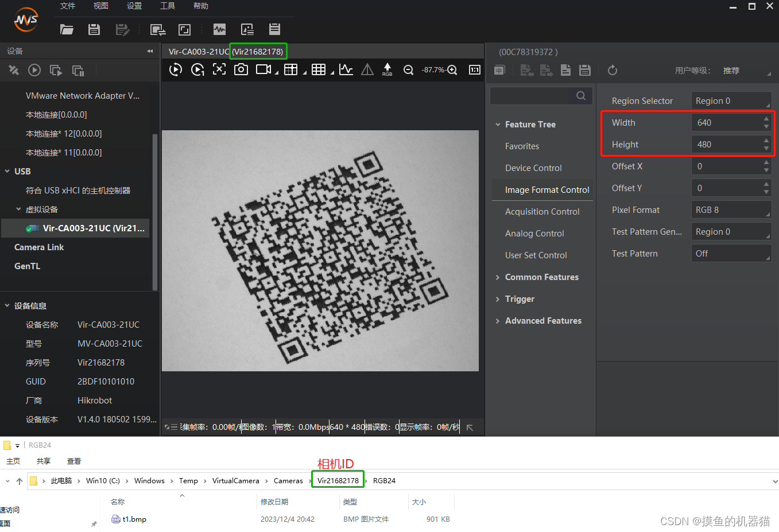Increase Height with the up stepper
Image resolution: width=779 pixels, height=532 pixels.
[766, 141]
